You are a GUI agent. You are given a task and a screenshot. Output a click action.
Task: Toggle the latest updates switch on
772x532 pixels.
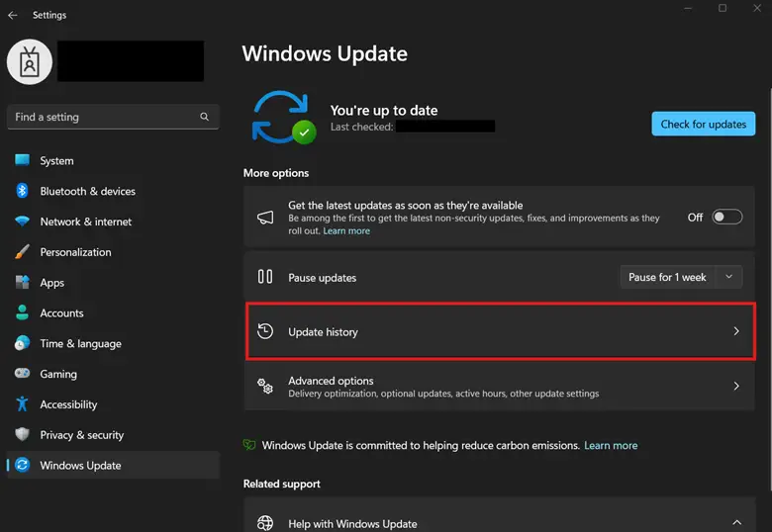click(727, 217)
